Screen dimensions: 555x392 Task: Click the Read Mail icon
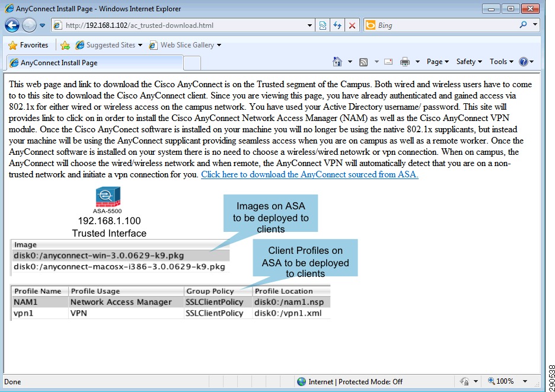[388, 62]
